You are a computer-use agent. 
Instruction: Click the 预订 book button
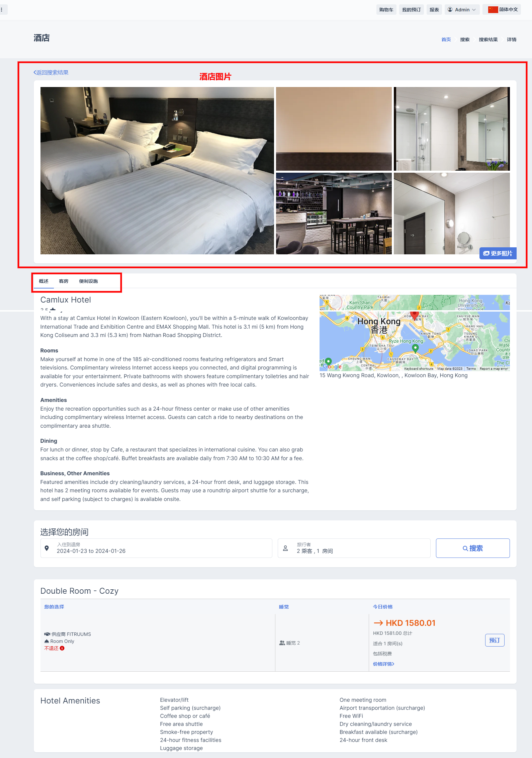pos(495,640)
